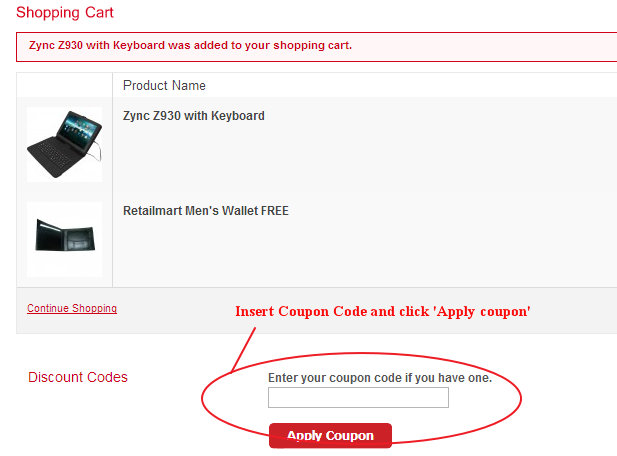Click the 'Enter your coupon code' label
This screenshot has width=617, height=456.
click(380, 378)
